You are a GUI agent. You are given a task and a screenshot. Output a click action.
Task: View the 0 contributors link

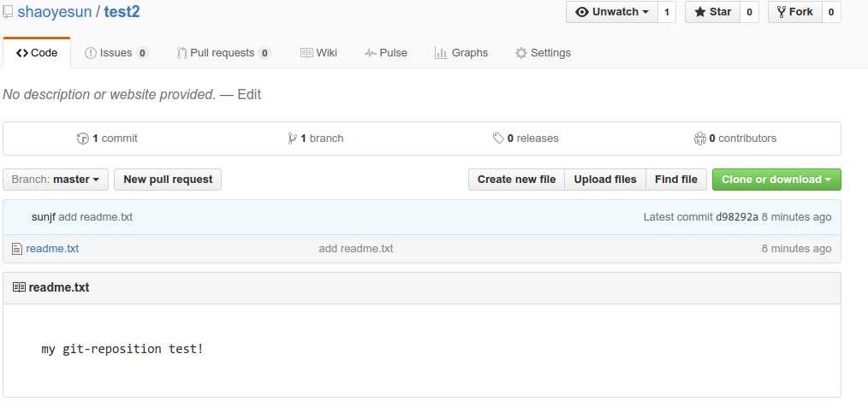pyautogui.click(x=735, y=139)
